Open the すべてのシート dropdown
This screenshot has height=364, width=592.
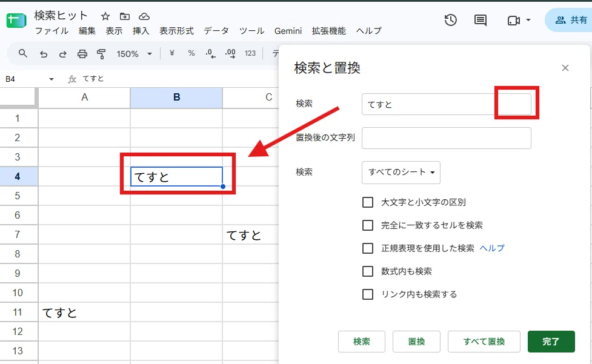(x=401, y=173)
